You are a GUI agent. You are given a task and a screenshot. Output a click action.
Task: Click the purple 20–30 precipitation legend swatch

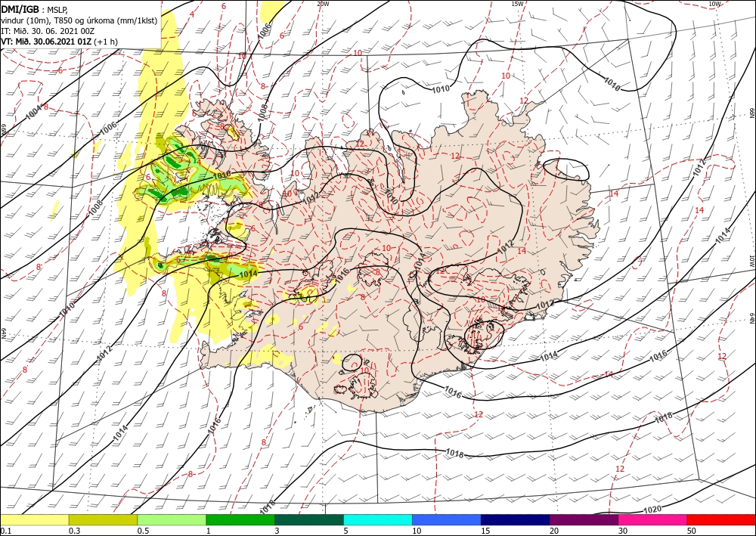tap(584, 519)
